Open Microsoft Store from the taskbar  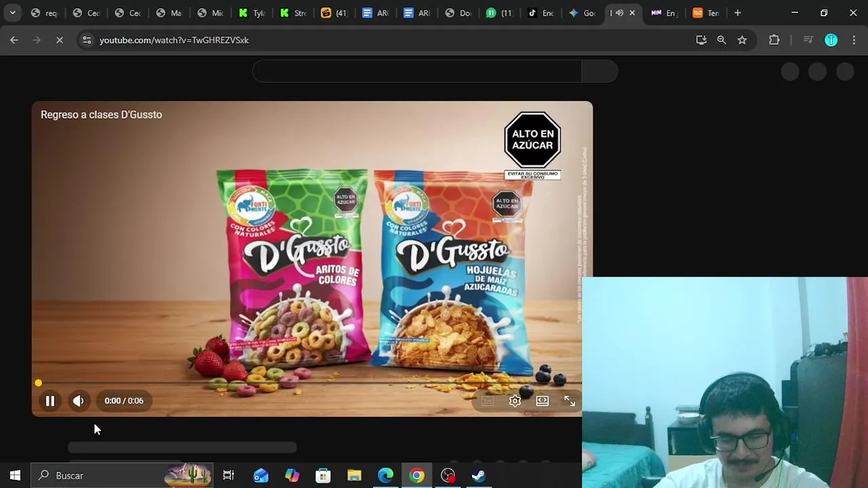click(x=323, y=476)
